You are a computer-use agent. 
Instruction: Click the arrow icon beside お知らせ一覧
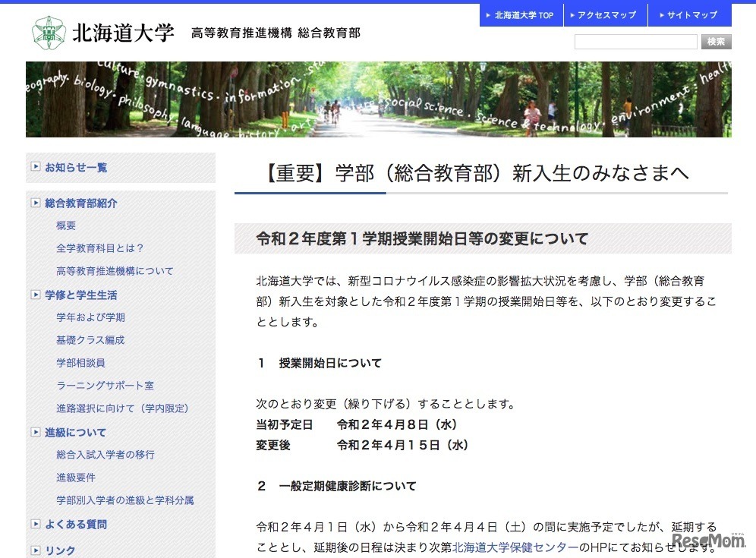[34, 168]
